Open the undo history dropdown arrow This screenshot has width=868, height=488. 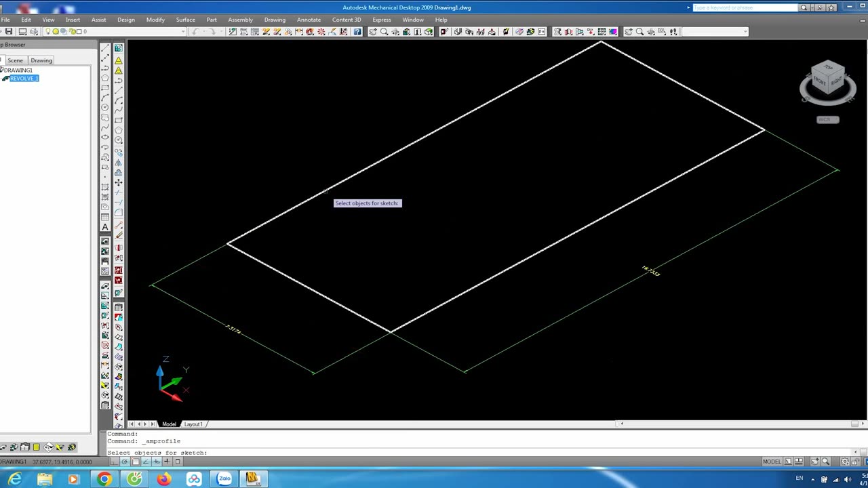[203, 32]
